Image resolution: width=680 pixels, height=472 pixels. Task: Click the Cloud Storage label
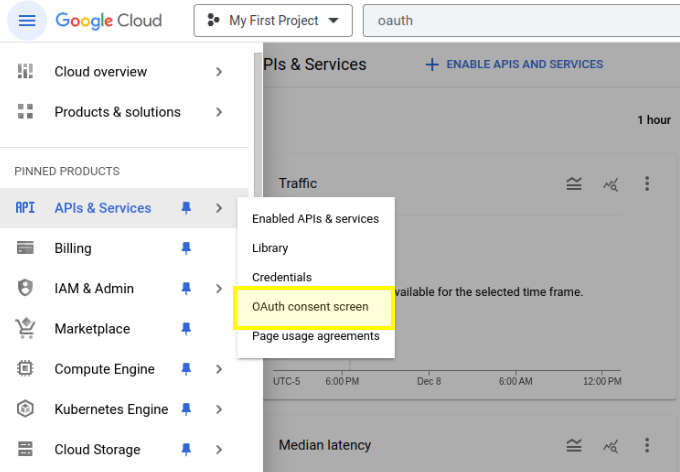tap(97, 449)
